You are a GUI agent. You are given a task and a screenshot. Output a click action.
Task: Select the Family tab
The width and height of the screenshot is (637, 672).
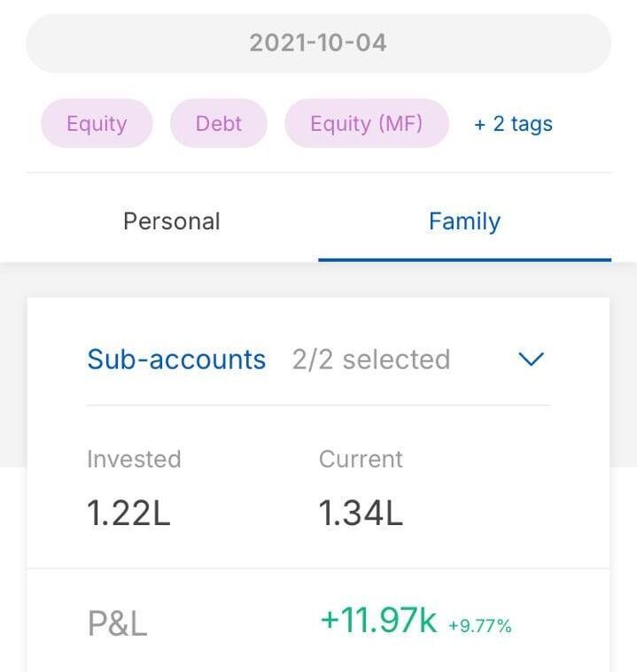[464, 220]
